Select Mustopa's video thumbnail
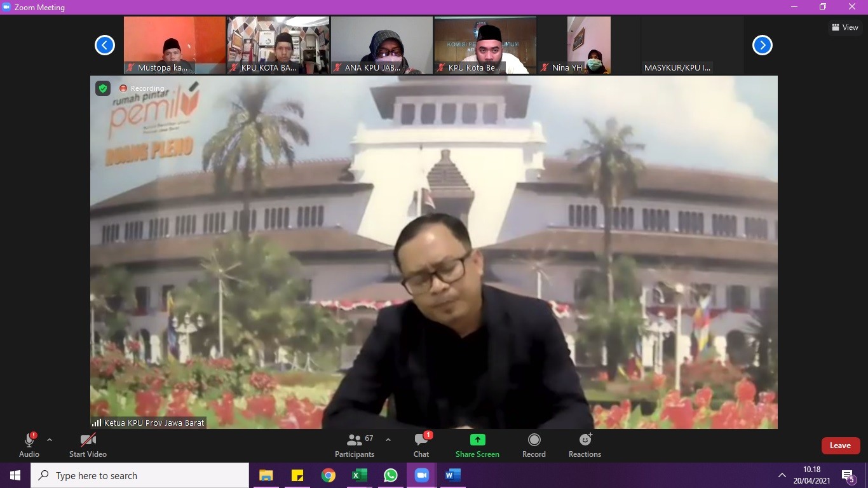 174,45
